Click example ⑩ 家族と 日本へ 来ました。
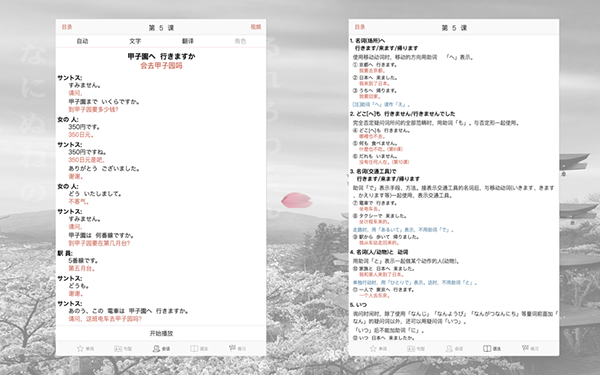600x375 pixels. pyautogui.click(x=384, y=269)
